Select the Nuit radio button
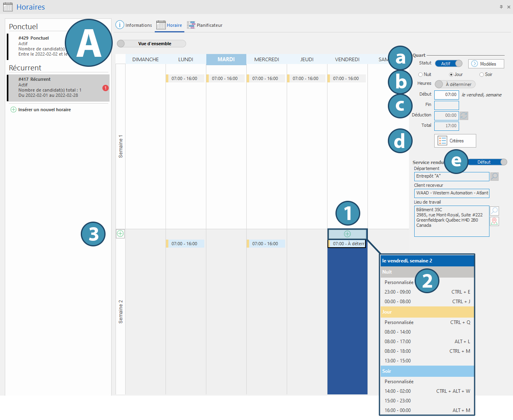 click(x=421, y=75)
